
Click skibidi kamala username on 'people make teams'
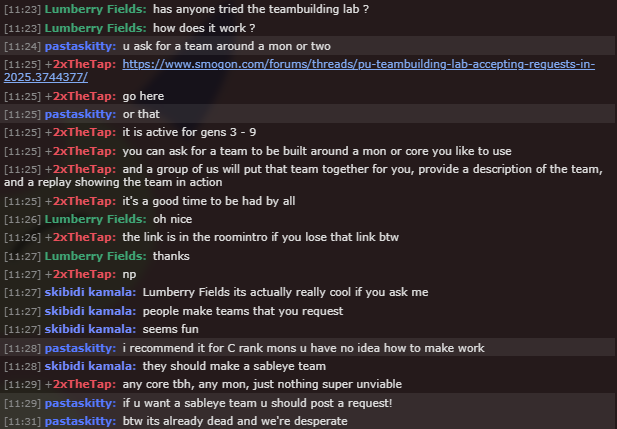[x=90, y=311]
